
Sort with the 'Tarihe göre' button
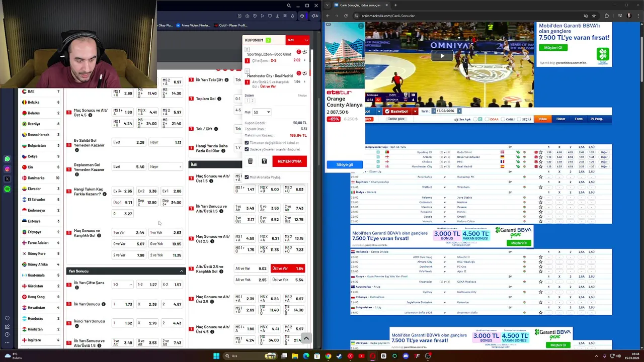[396, 119]
